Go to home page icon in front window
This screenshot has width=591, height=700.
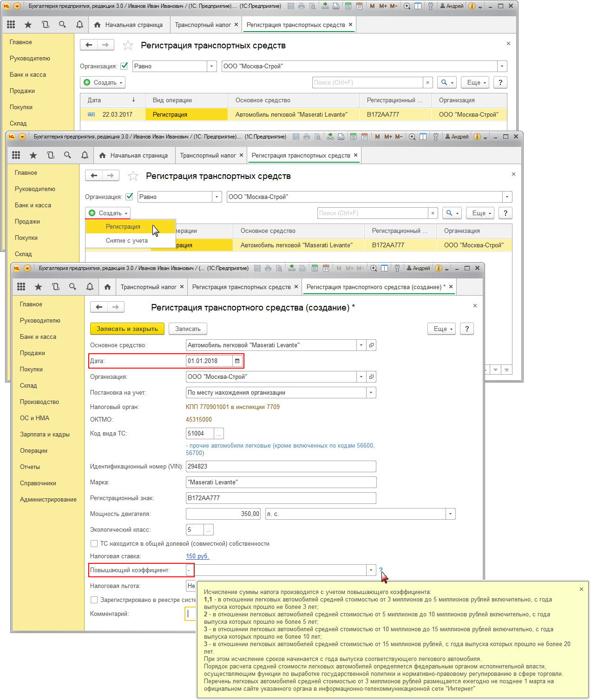coord(107,287)
